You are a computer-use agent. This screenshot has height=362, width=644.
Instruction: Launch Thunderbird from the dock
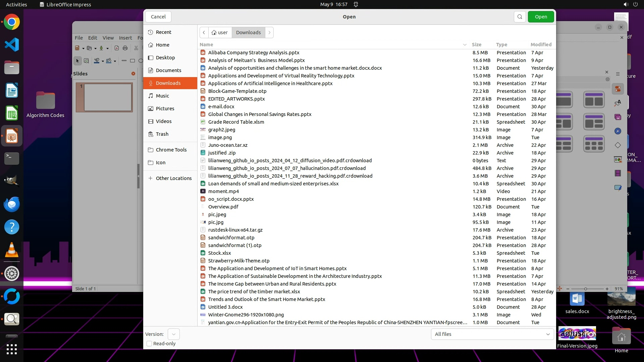[x=12, y=204]
